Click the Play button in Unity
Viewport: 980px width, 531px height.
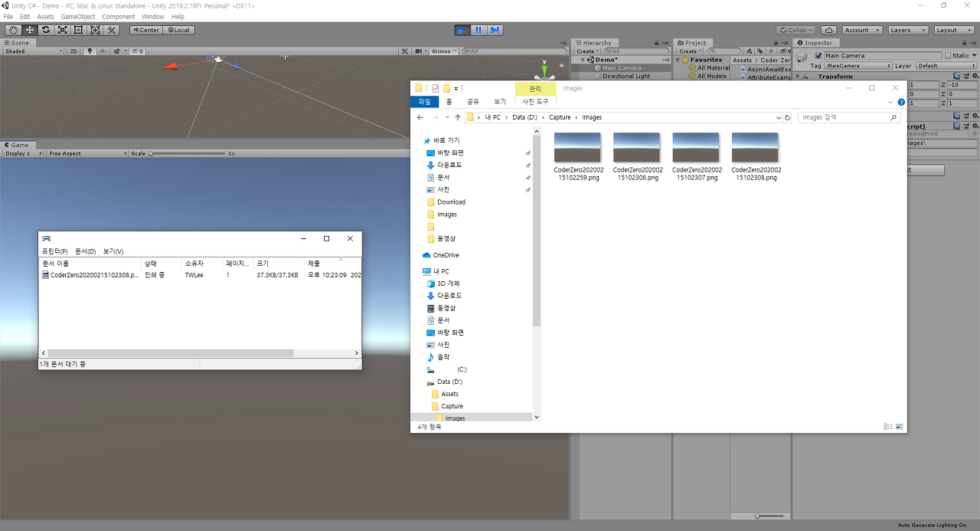[x=462, y=30]
